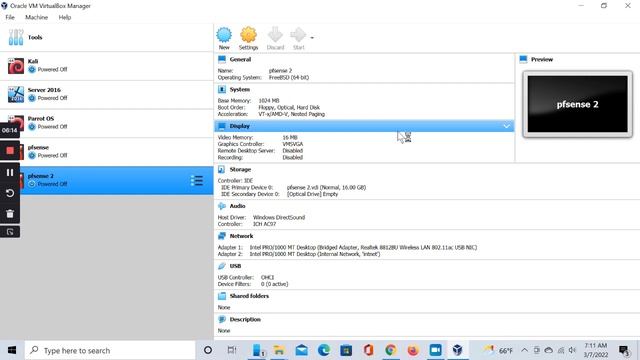
Task: Click the Network section adapter icon
Action: click(x=222, y=236)
